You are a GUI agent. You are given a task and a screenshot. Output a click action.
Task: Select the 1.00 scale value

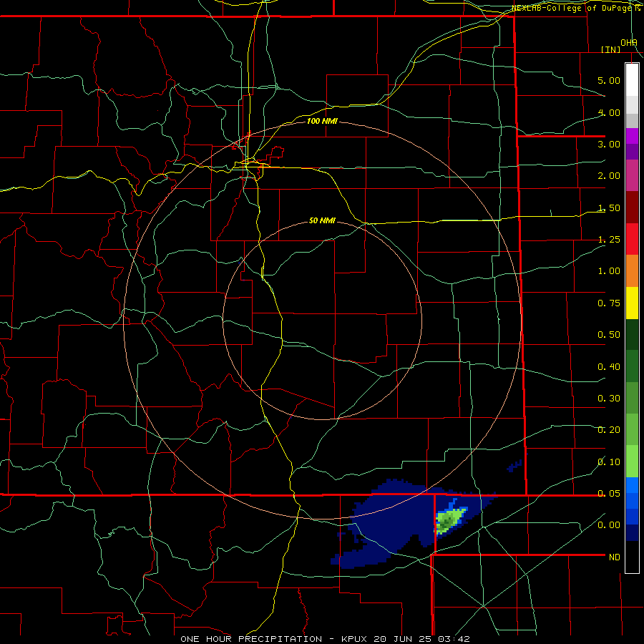(609, 271)
